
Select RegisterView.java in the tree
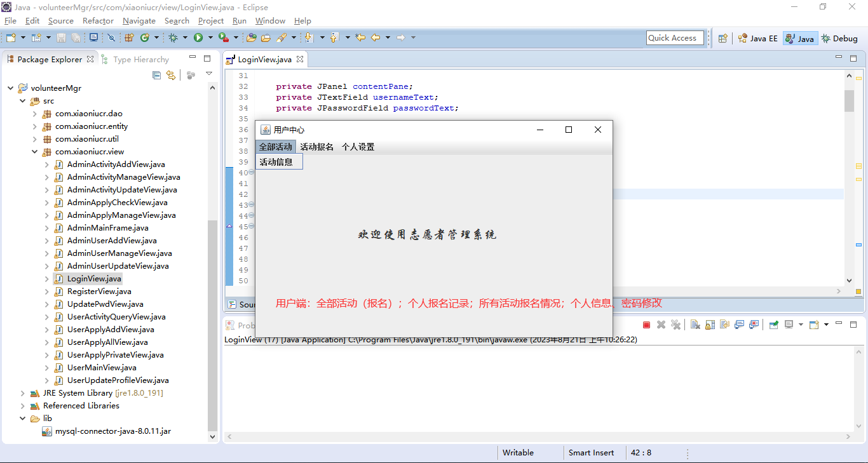pos(99,292)
